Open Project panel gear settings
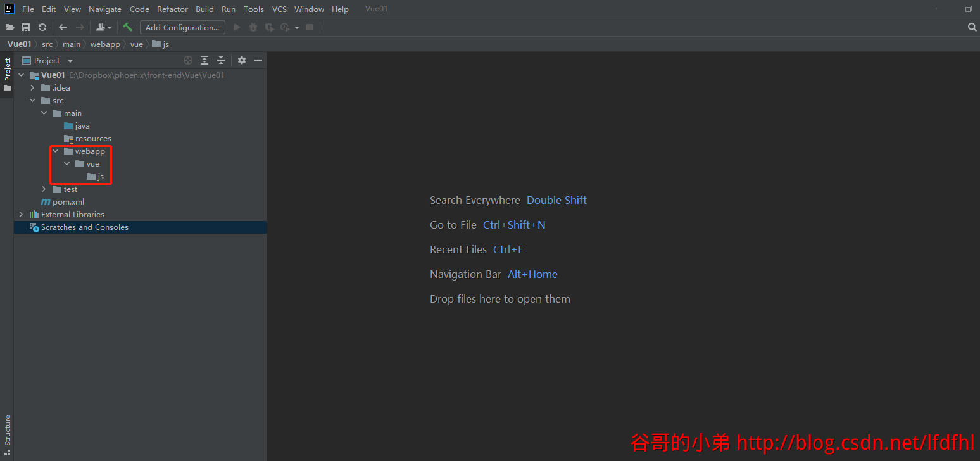This screenshot has width=980, height=461. (241, 60)
